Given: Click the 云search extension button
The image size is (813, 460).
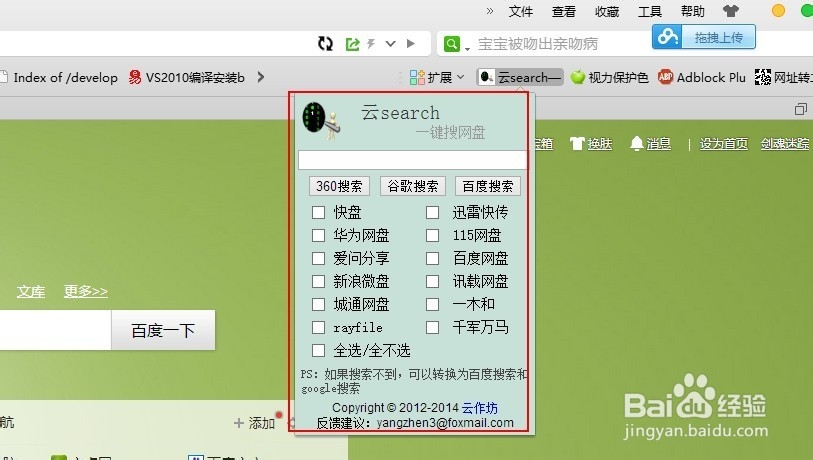Looking at the screenshot, I should (520, 77).
